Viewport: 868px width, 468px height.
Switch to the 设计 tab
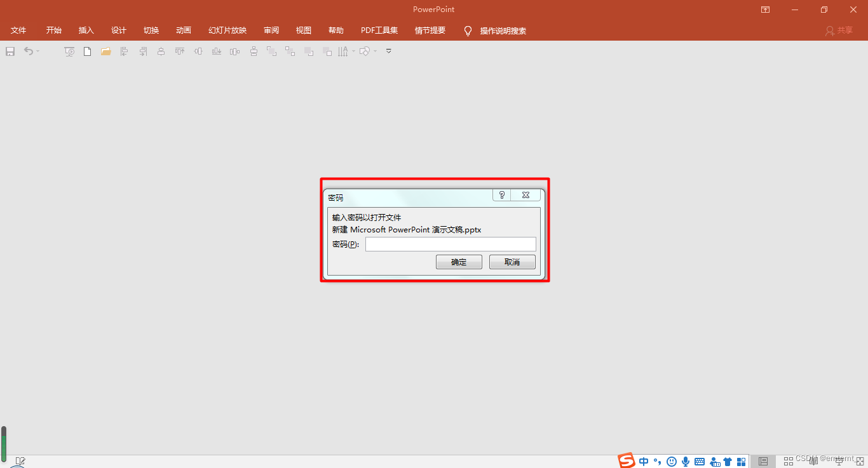(x=119, y=30)
